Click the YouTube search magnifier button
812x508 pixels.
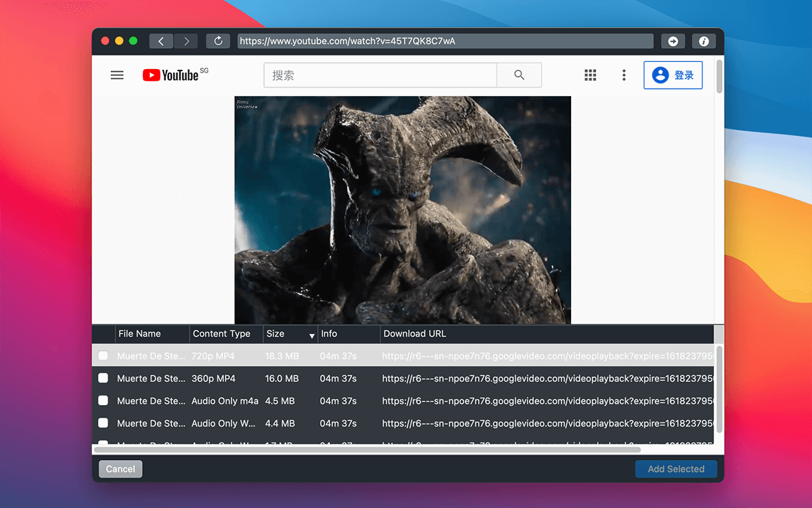point(519,75)
